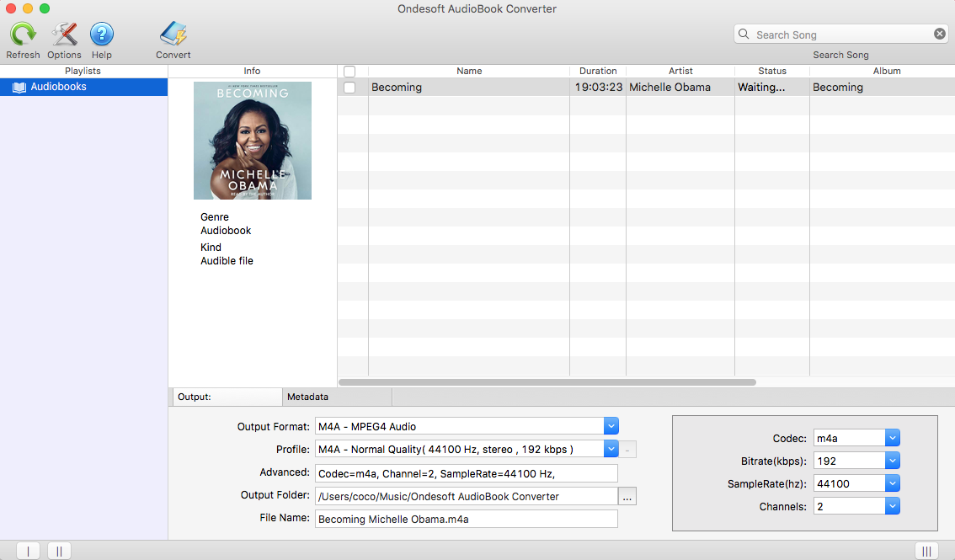Screen dimensions: 955x560
Task: Click the triple-bar layout button at bottom right
Action: point(926,551)
